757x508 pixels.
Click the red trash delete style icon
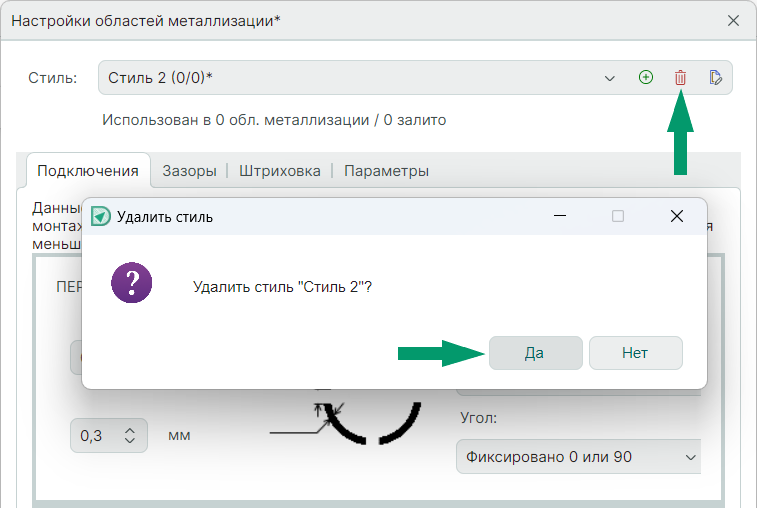pos(680,77)
